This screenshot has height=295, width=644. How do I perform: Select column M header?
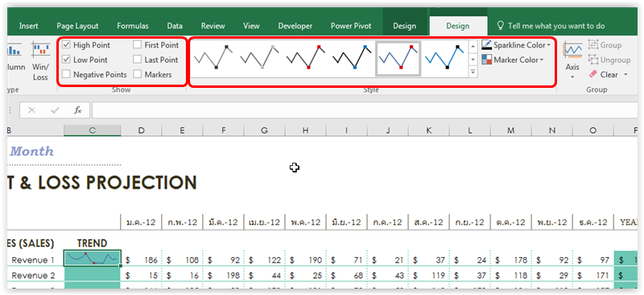tap(511, 131)
